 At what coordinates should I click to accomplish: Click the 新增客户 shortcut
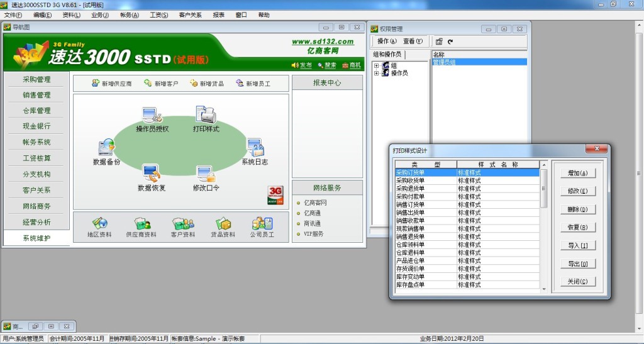tap(161, 84)
